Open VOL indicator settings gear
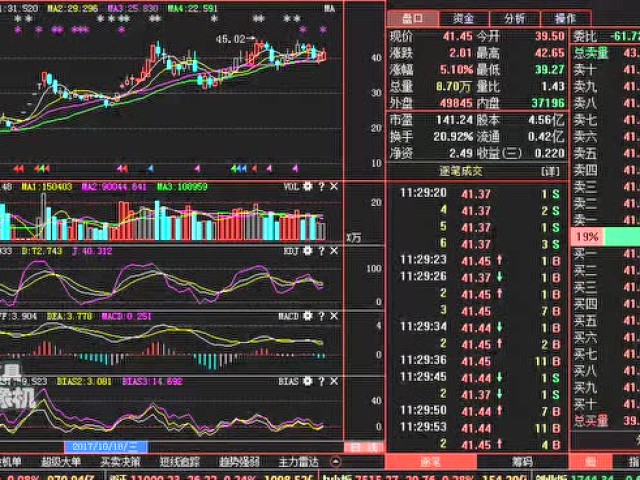This screenshot has width=640, height=480. point(308,187)
